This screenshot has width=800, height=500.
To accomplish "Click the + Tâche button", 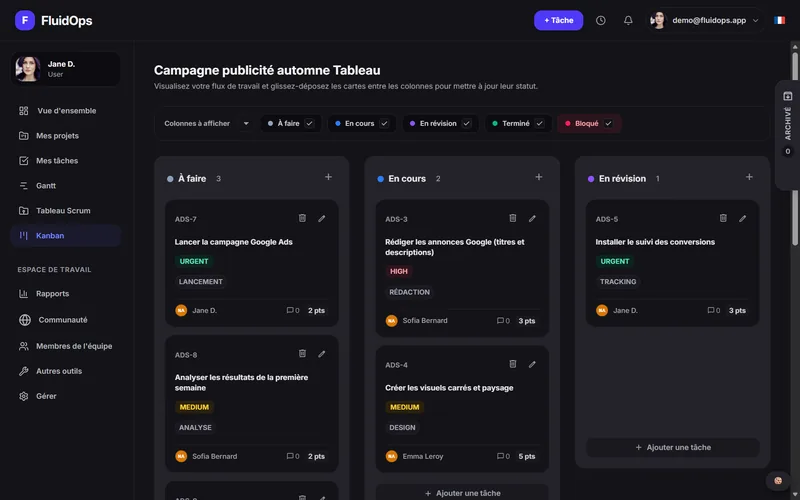I will (558, 20).
